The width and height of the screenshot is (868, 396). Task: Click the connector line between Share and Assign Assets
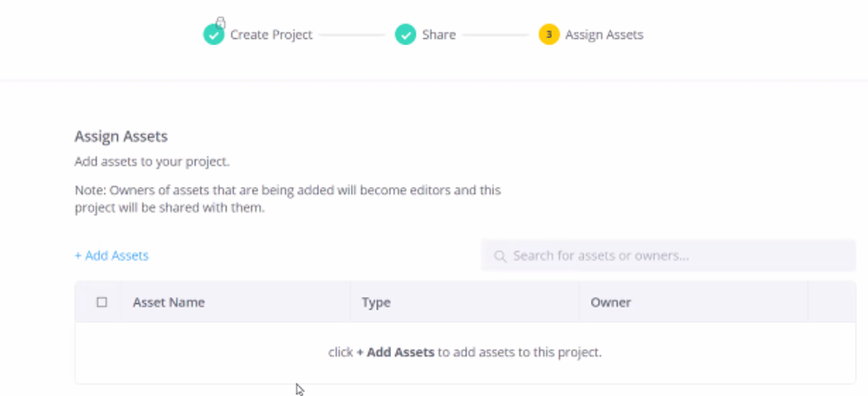point(494,36)
